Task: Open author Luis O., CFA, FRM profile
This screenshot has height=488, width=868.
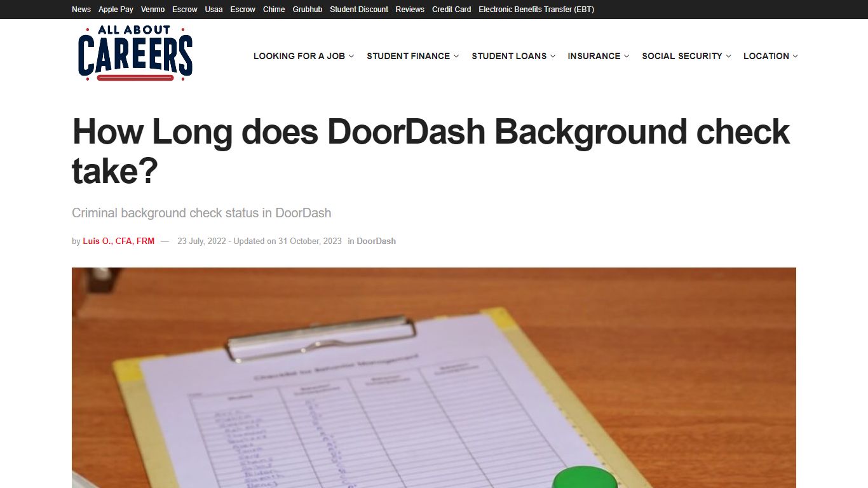Action: pos(118,241)
